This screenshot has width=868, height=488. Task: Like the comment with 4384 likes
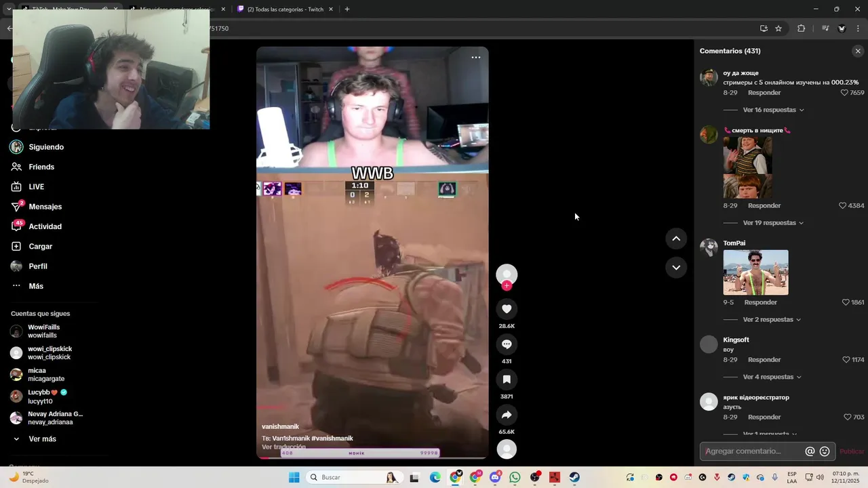pyautogui.click(x=843, y=205)
